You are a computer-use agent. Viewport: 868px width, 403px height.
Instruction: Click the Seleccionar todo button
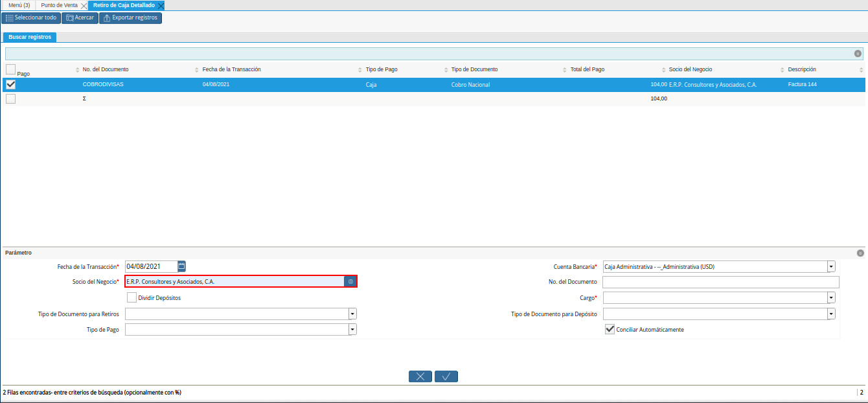(x=30, y=17)
